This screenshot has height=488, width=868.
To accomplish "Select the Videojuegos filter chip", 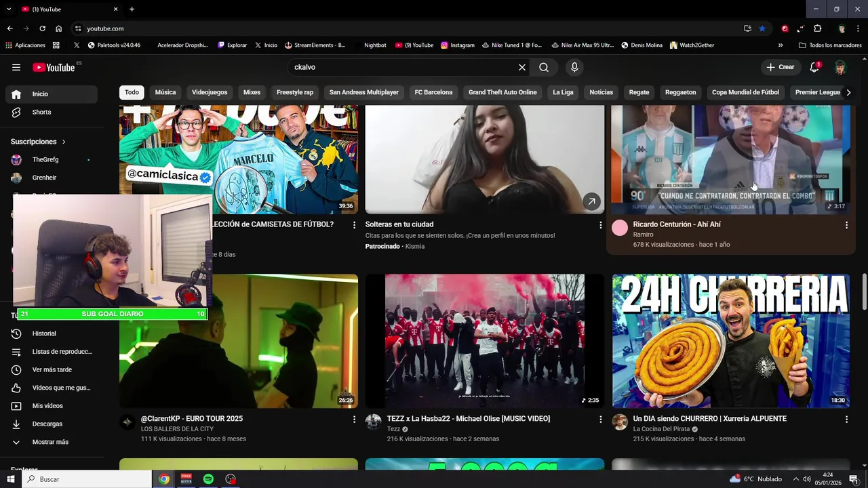I will click(x=210, y=92).
